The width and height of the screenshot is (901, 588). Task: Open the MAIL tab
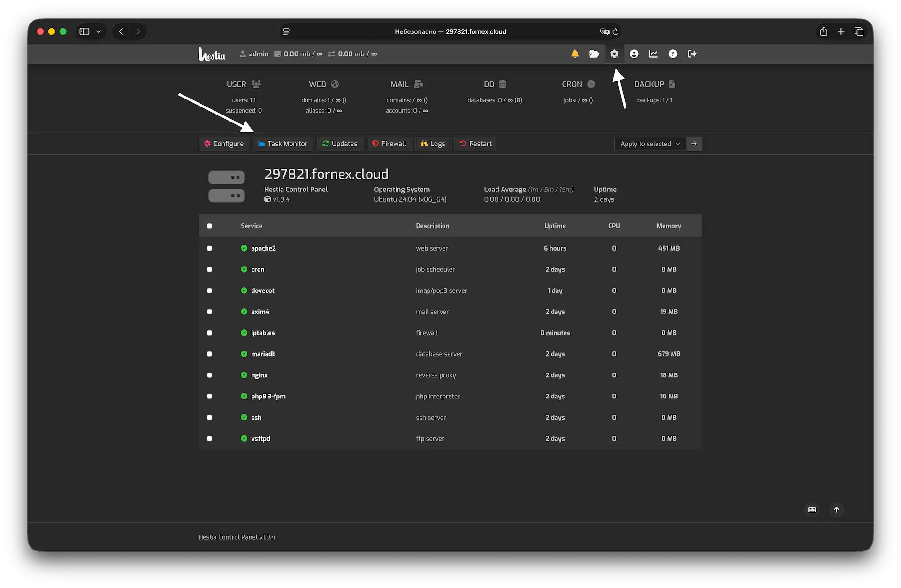(x=406, y=84)
